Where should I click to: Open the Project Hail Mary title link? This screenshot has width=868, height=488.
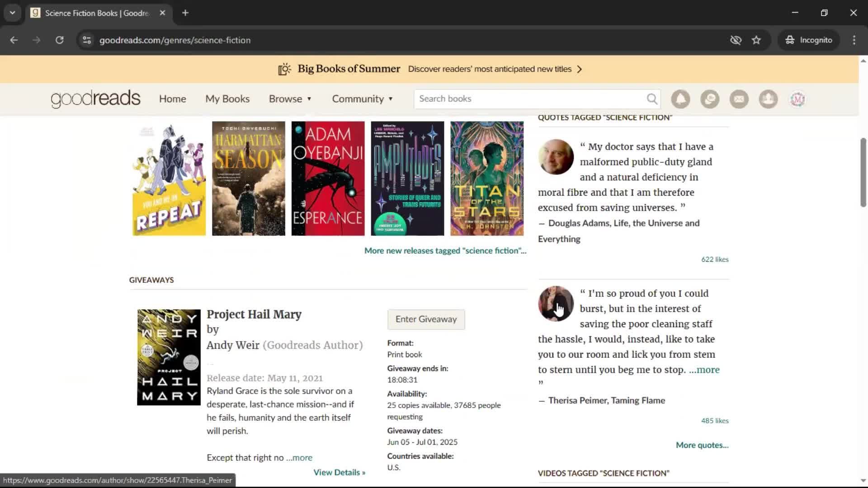tap(254, 314)
